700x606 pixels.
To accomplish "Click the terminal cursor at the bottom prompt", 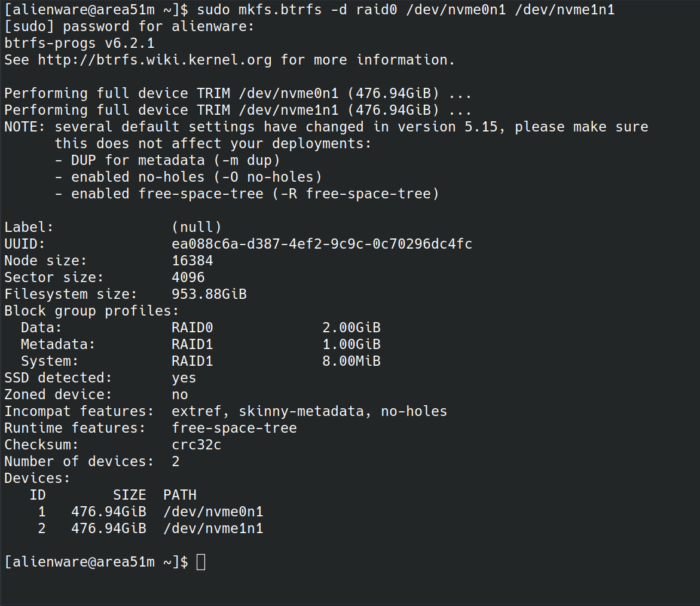I will (201, 562).
